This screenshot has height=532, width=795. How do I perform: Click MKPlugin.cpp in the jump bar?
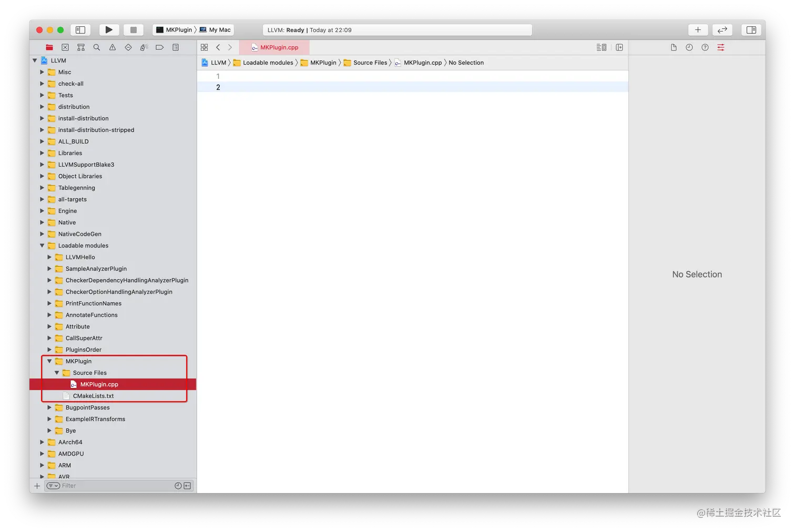[419, 63]
